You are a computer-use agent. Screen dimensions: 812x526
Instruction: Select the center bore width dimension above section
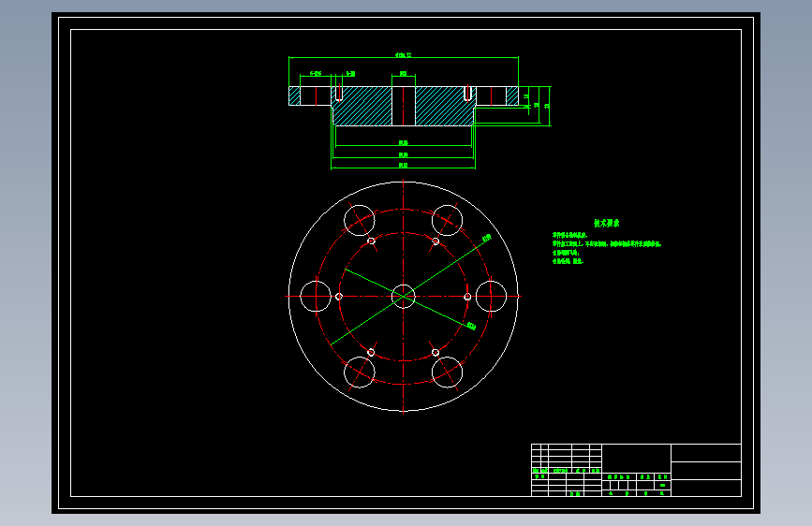coord(404,74)
